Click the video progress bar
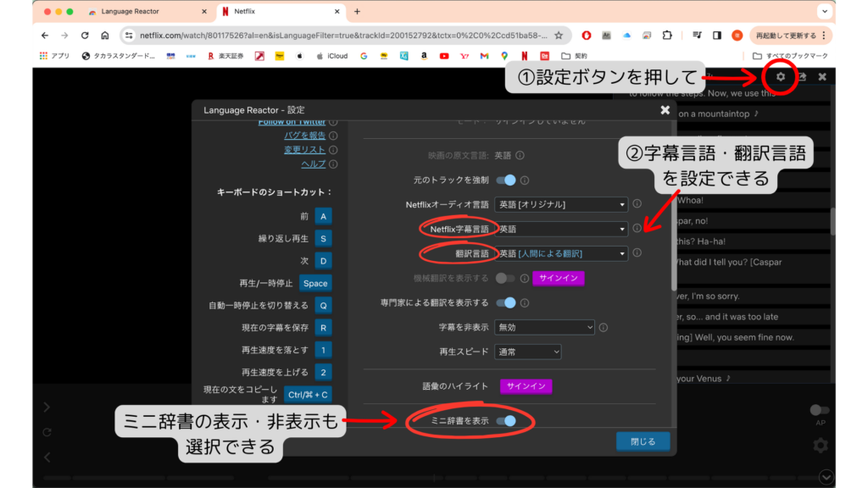 coord(431,478)
